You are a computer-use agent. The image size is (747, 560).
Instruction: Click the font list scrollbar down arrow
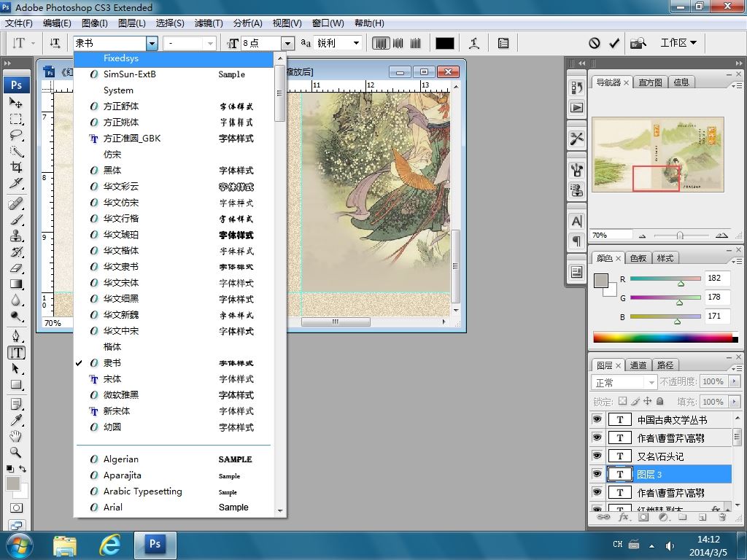(x=280, y=510)
